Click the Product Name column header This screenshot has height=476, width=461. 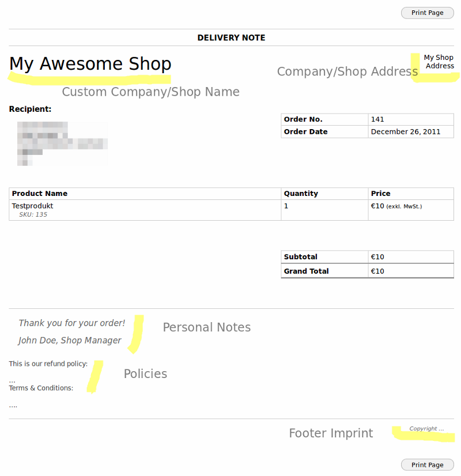pyautogui.click(x=40, y=194)
